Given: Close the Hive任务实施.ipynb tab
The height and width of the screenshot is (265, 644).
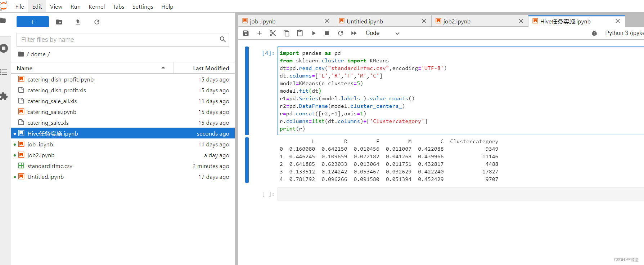Looking at the screenshot, I should point(618,21).
